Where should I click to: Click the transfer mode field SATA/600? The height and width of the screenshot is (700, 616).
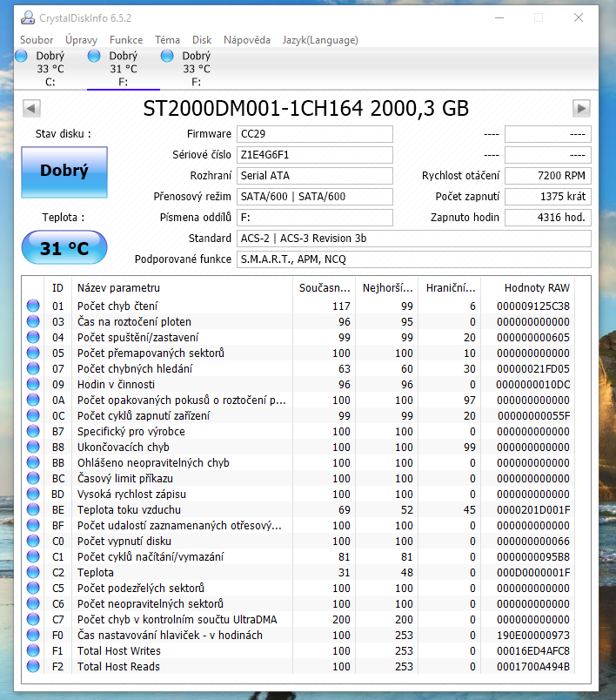pos(314,197)
